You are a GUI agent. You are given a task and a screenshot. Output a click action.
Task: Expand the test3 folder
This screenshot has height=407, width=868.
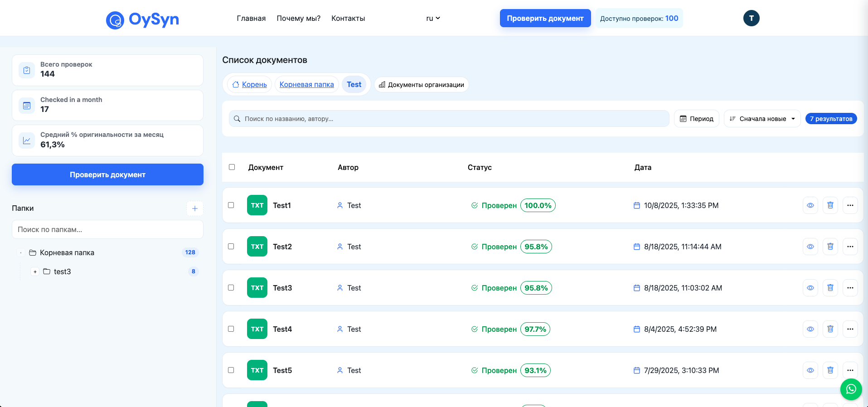coord(35,271)
